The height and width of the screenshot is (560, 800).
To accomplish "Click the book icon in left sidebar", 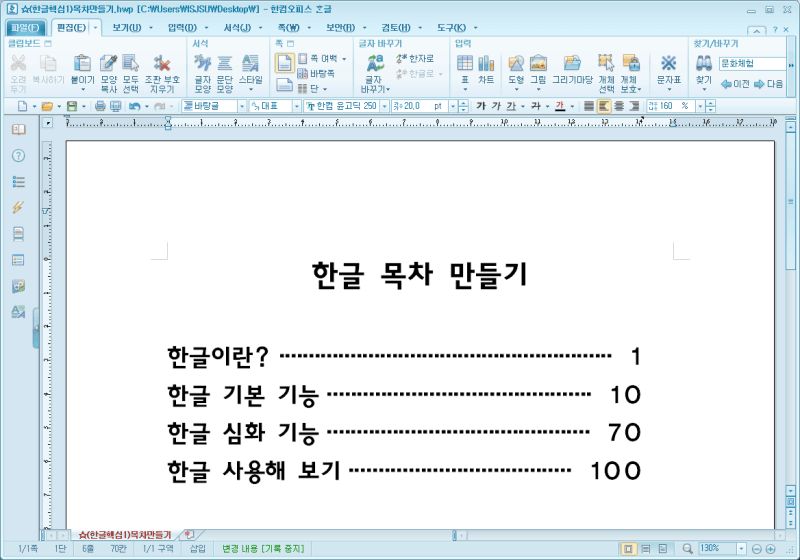I will [x=18, y=130].
